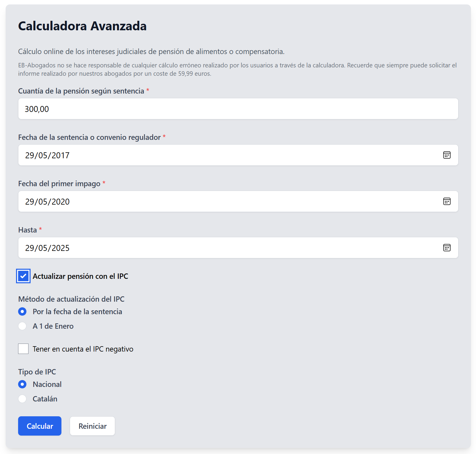Open the calendar picker for sentencia date
The height and width of the screenshot is (454, 476).
pyautogui.click(x=447, y=155)
